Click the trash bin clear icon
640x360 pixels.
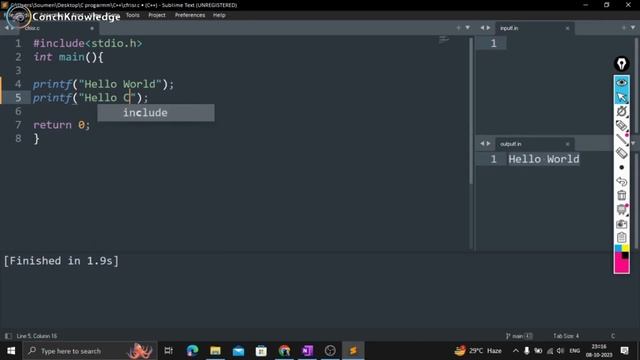(x=621, y=196)
